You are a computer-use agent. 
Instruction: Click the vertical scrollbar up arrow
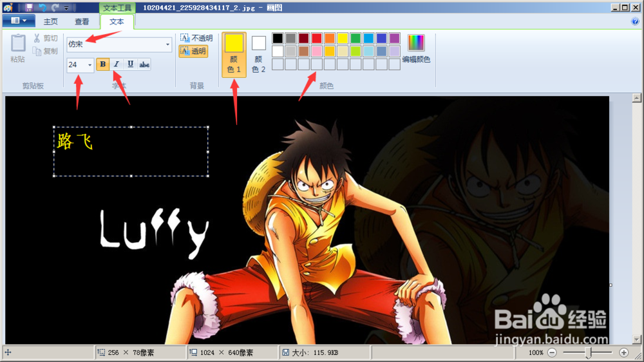tap(637, 98)
